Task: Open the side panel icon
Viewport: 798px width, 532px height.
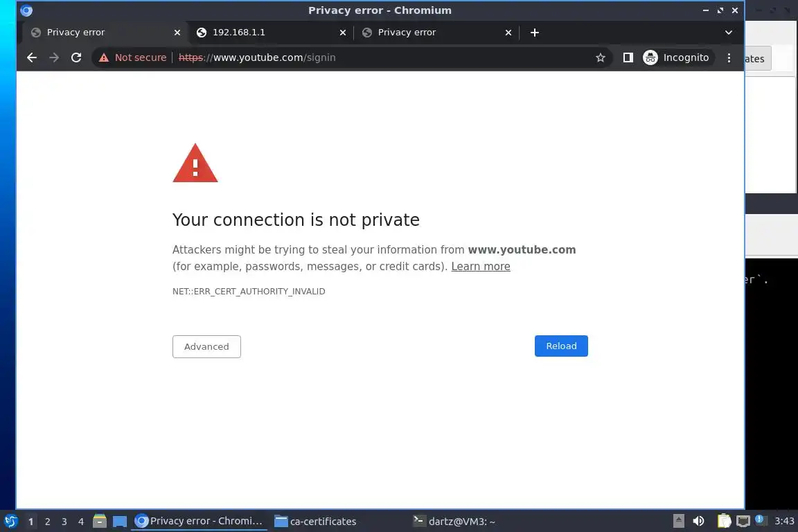Action: tap(628, 57)
